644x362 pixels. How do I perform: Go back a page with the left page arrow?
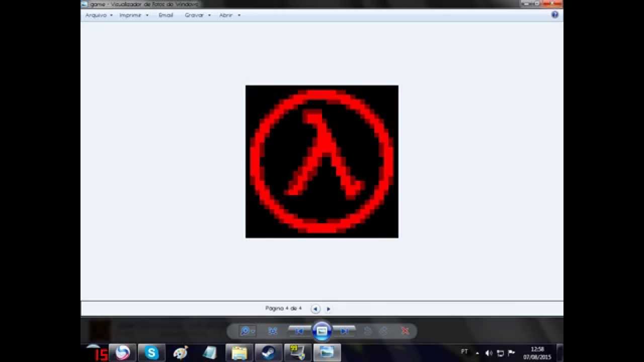(x=315, y=308)
